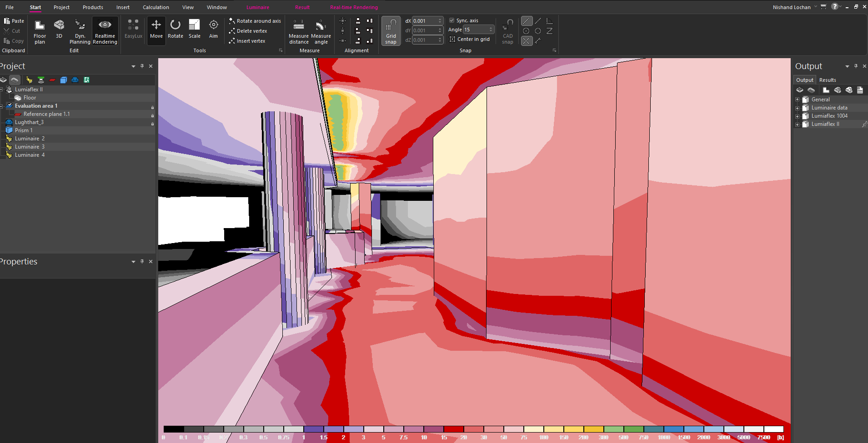This screenshot has height=443, width=868.
Task: Click Center in grid
Action: 470,39
